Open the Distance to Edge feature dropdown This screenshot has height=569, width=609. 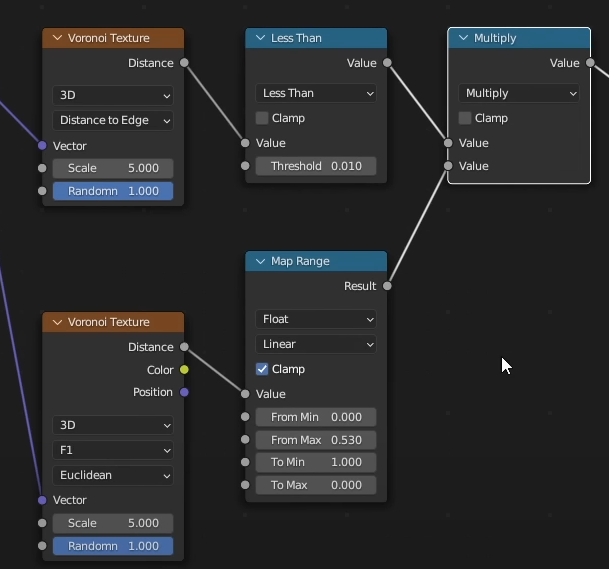(113, 120)
